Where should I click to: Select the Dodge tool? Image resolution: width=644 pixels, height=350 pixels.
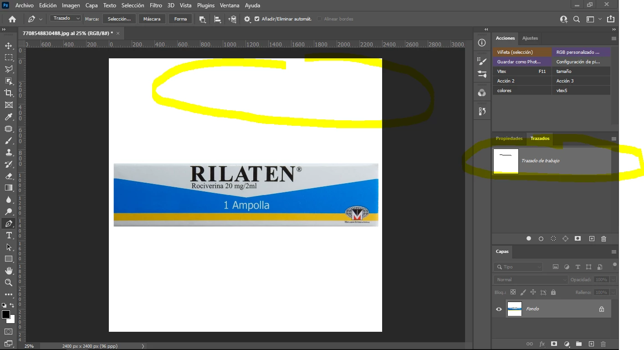tap(8, 211)
